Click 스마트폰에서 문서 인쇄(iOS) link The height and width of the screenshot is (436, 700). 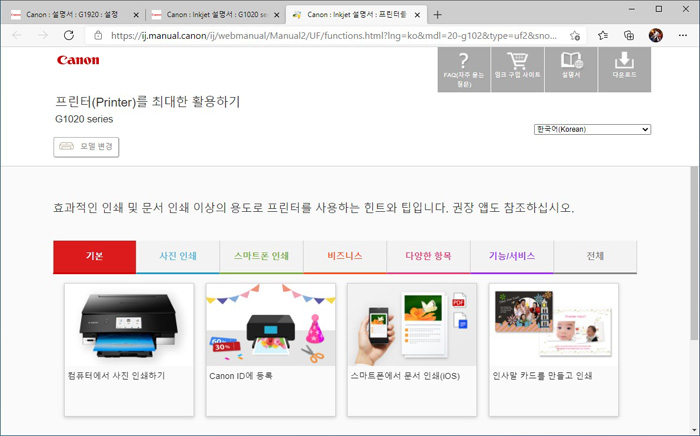[405, 376]
